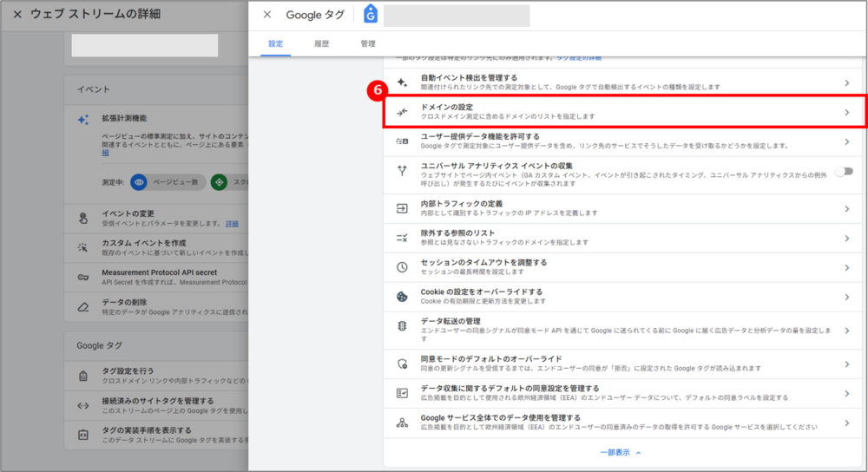Collapse settings with 一部表示 link

(620, 453)
